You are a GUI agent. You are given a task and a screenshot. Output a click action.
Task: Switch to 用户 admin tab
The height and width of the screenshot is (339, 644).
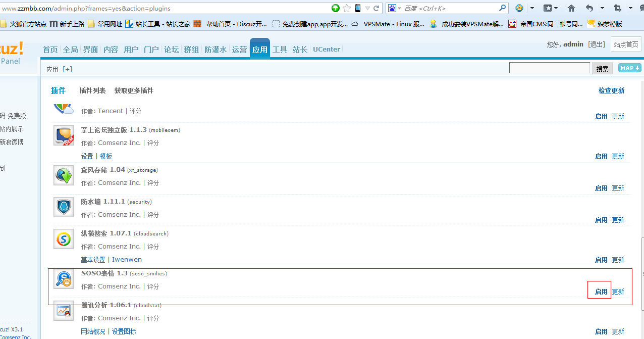(131, 50)
